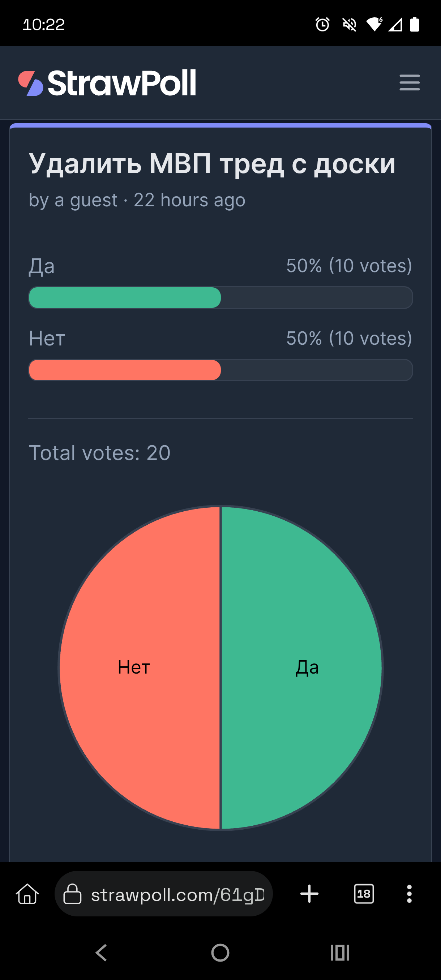
Task: Tap the battery icon in status bar
Action: click(x=414, y=24)
